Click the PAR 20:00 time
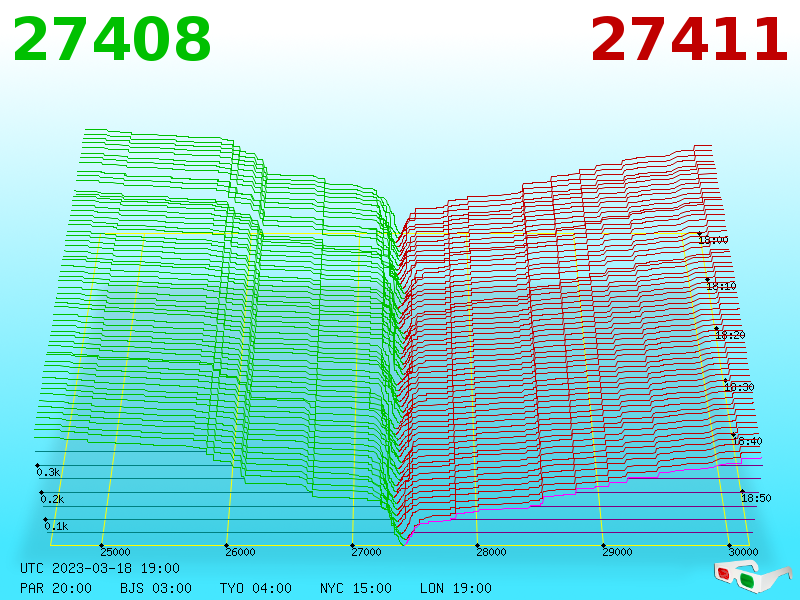The height and width of the screenshot is (600, 800). click(56, 588)
